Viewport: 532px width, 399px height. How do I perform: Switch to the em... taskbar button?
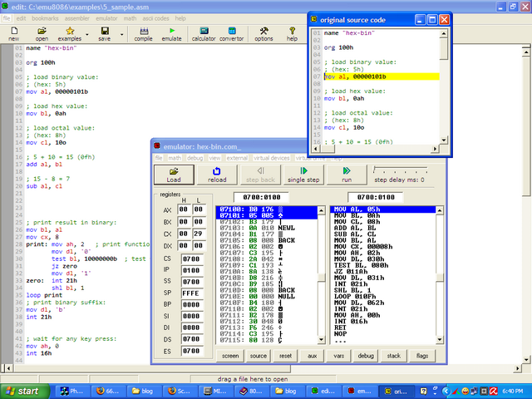360,392
